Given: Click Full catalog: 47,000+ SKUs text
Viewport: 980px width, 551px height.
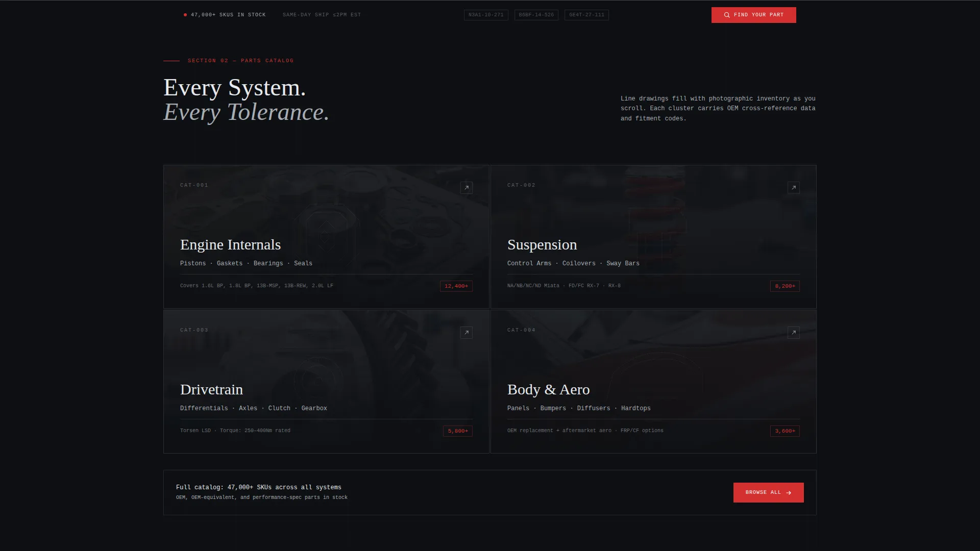Looking at the screenshot, I should click(259, 487).
